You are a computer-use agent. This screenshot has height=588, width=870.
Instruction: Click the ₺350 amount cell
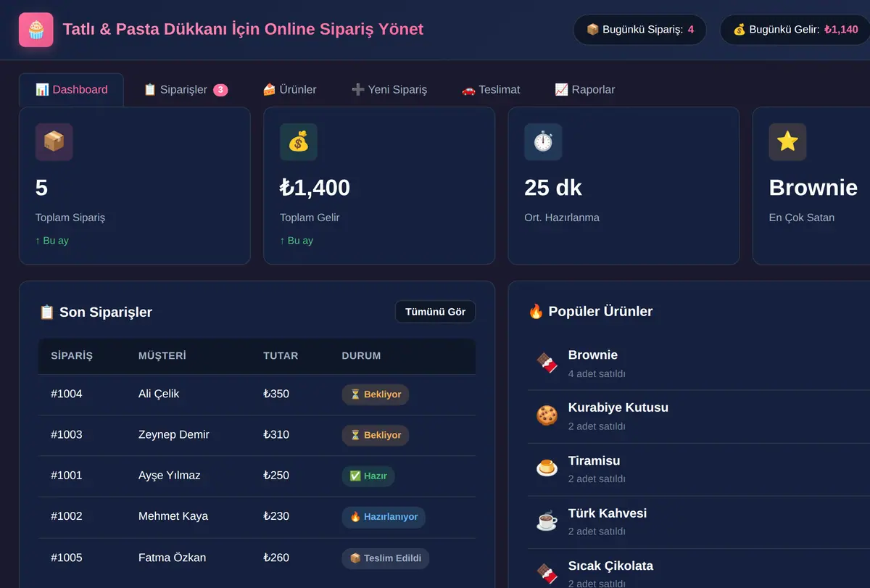pos(276,394)
